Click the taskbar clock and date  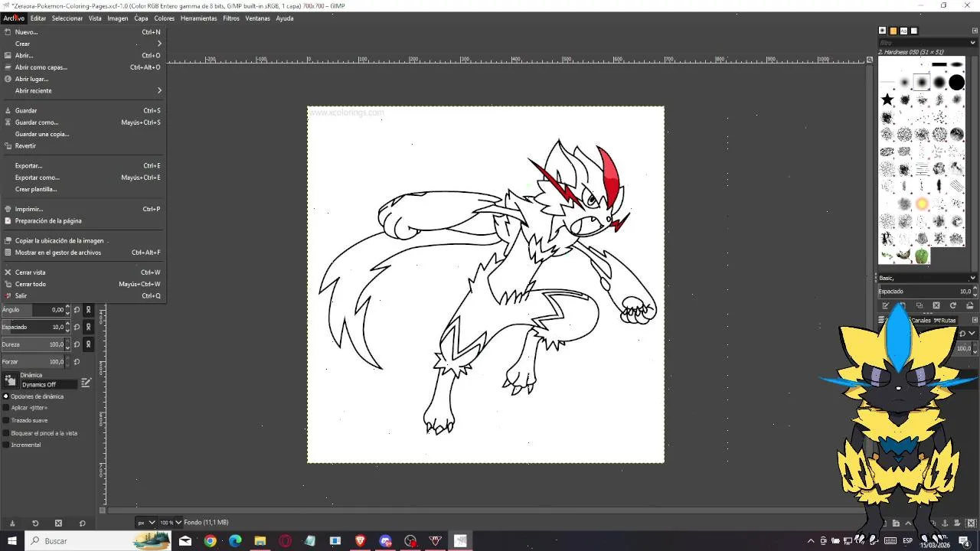pos(934,541)
